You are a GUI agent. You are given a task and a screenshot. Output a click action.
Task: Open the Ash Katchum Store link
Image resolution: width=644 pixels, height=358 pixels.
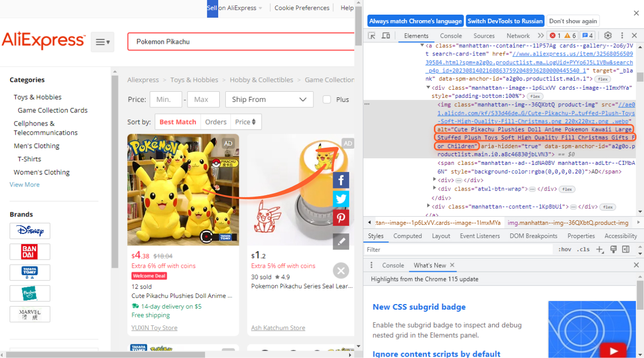click(278, 328)
